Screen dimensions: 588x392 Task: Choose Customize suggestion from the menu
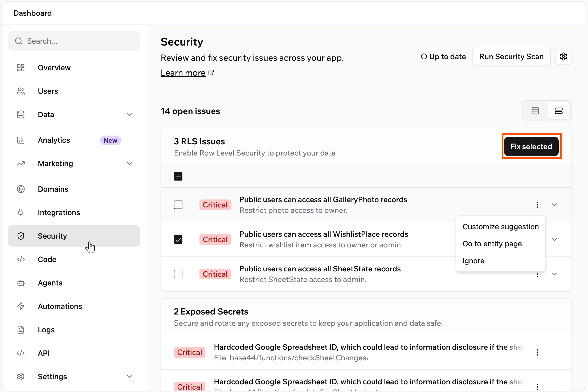click(x=501, y=227)
